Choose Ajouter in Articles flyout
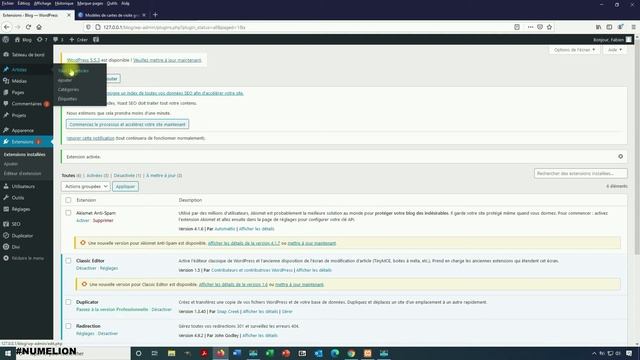Image resolution: width=640 pixels, height=360 pixels. [x=65, y=80]
